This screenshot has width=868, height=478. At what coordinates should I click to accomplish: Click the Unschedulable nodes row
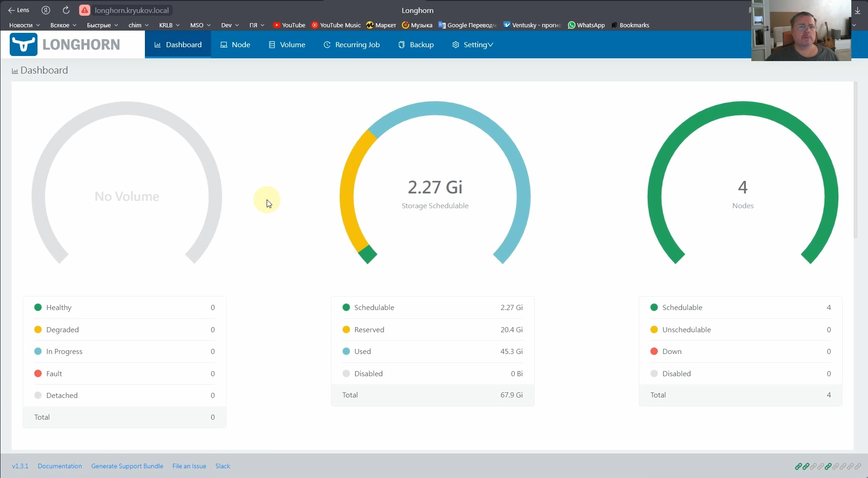coord(740,329)
